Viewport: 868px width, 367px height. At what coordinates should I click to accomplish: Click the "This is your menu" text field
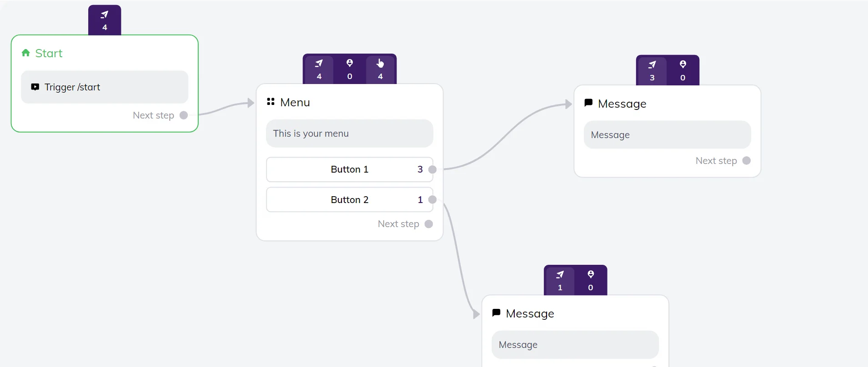point(349,134)
